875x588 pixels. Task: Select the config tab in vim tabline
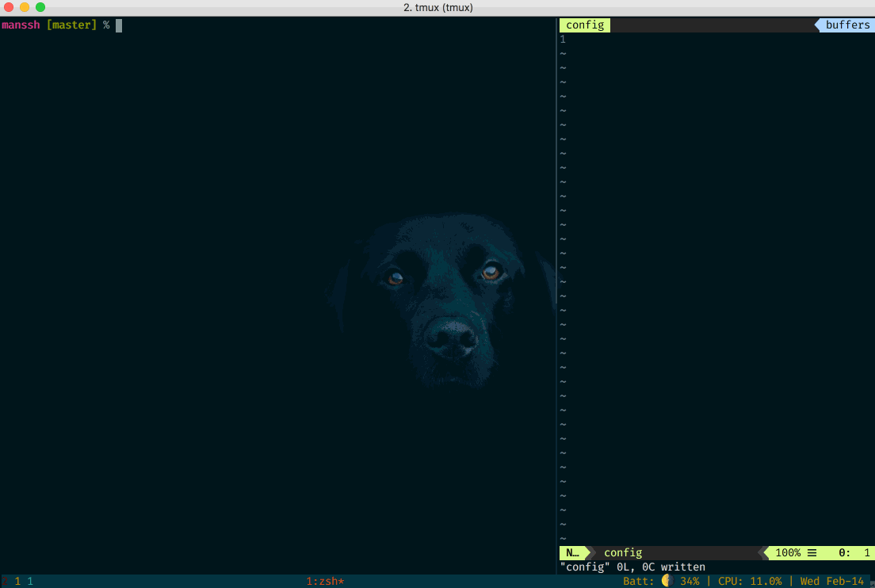[x=585, y=25]
